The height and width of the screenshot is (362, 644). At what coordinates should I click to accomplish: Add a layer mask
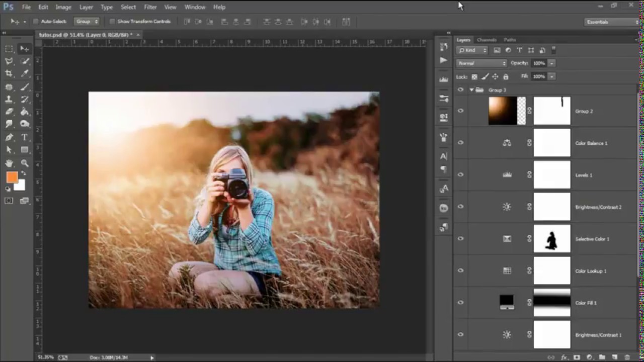577,357
